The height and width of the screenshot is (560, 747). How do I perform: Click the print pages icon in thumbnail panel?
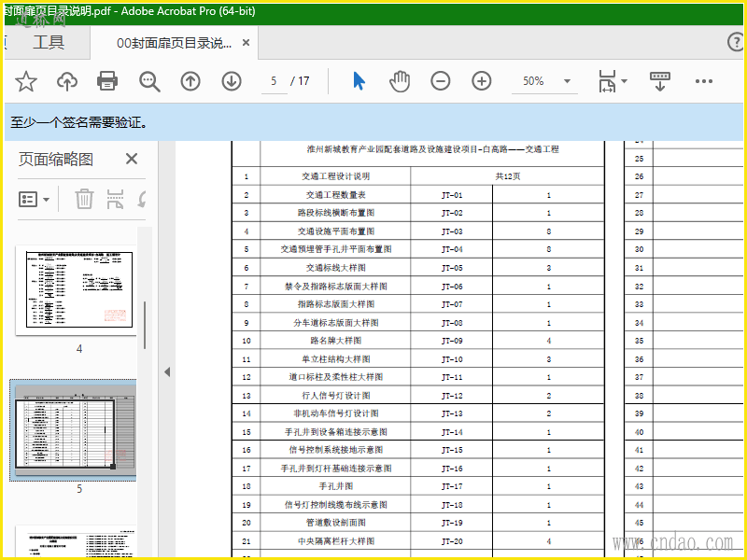click(115, 199)
